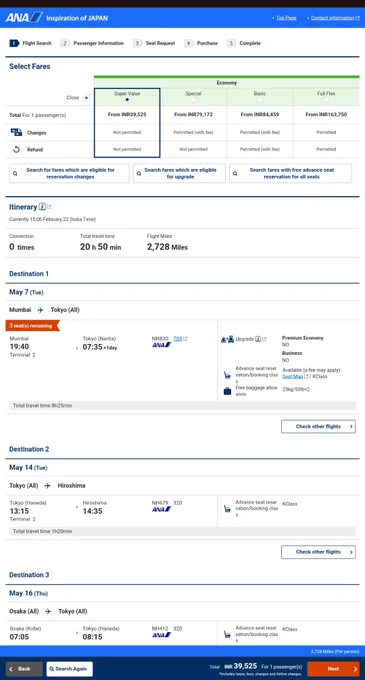Open the Itinerary info icon
Screen dimensions: 365x680
pyautogui.click(x=42, y=207)
